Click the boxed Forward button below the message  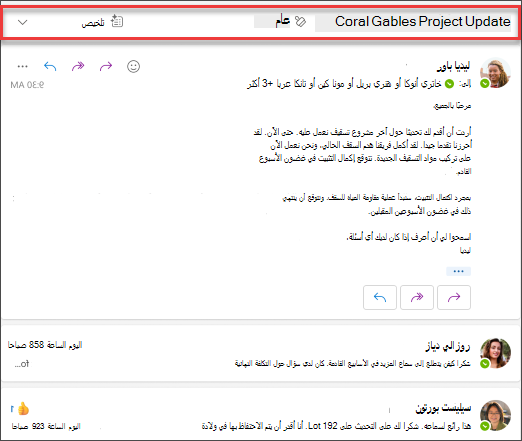tap(454, 297)
